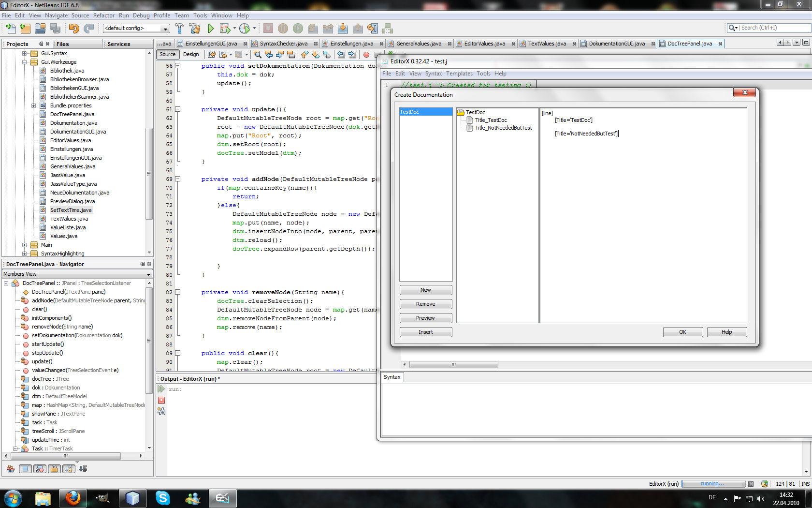
Task: Toggle Show Fields filter in Navigator
Action: pyautogui.click(x=26, y=469)
